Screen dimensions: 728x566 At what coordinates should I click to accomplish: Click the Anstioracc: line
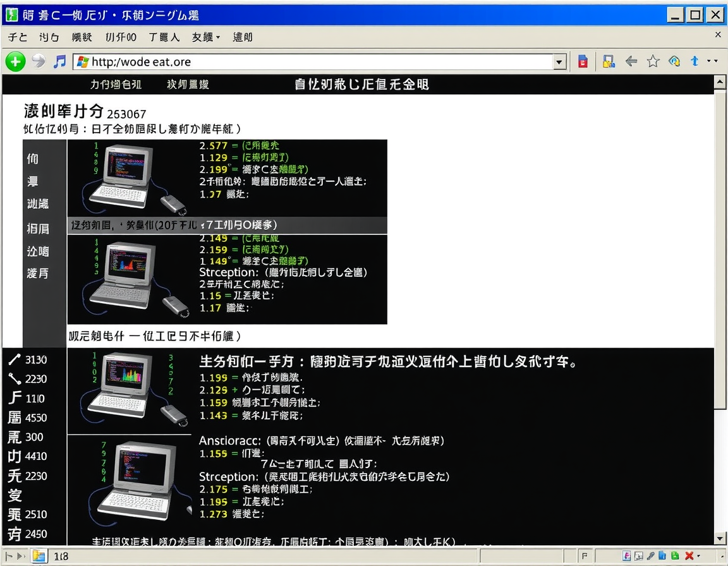(x=322, y=441)
